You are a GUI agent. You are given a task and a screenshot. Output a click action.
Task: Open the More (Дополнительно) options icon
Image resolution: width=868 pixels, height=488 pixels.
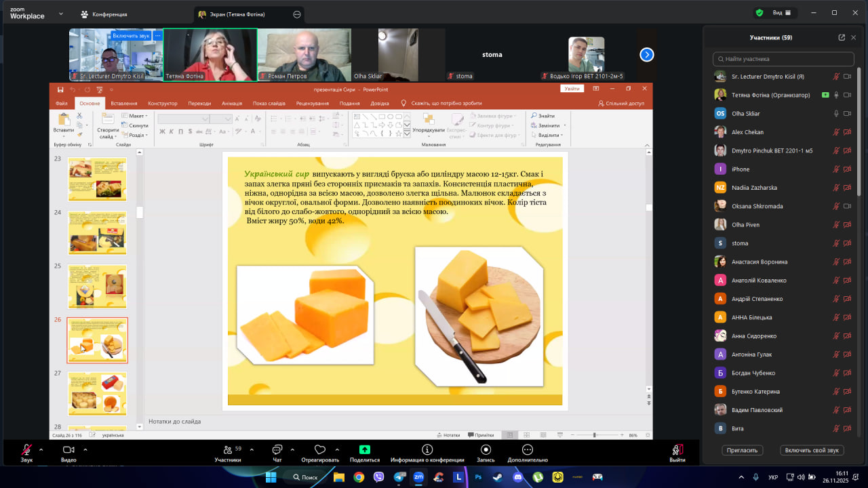[x=527, y=450]
